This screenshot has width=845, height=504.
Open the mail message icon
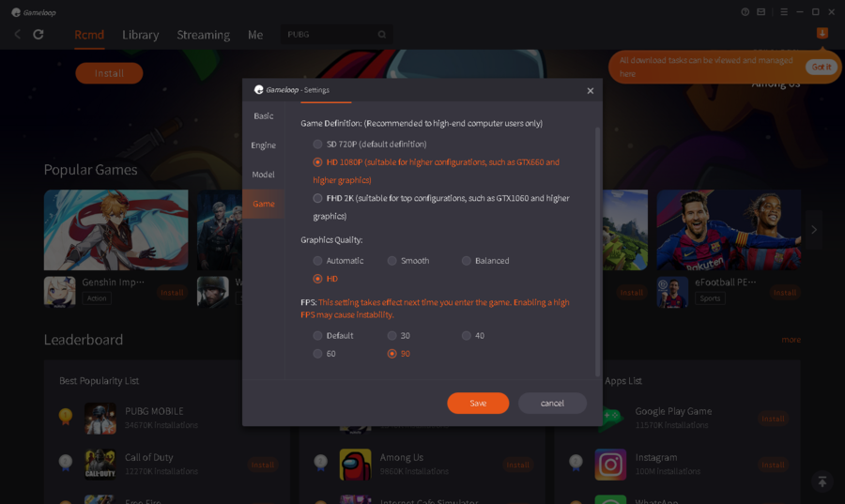click(760, 12)
